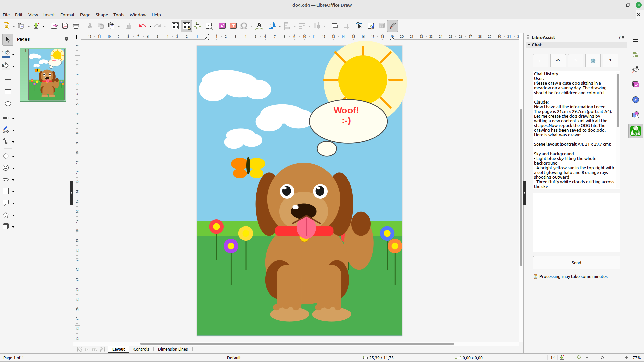Click the Insert Text Box icon
Image resolution: width=644 pixels, height=362 pixels.
click(233, 26)
